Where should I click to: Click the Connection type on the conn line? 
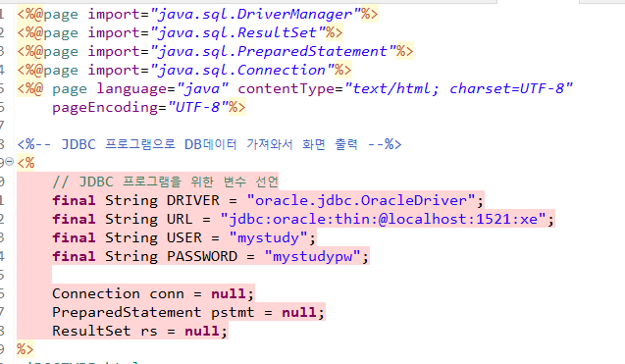96,293
